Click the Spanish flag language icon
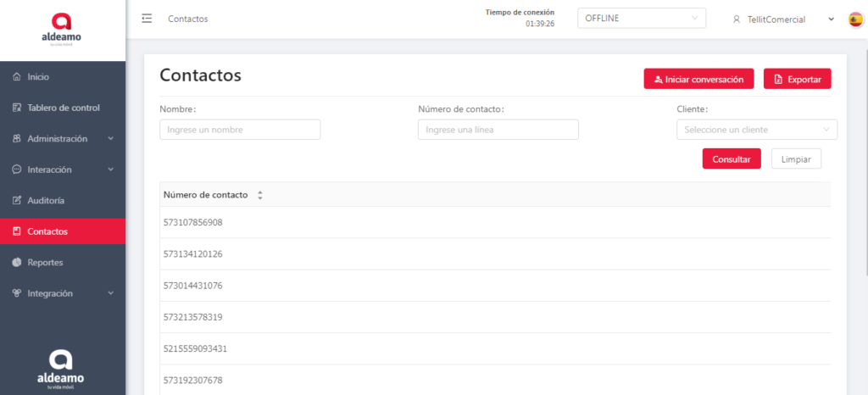Screen dimensions: 868x395 855,19
